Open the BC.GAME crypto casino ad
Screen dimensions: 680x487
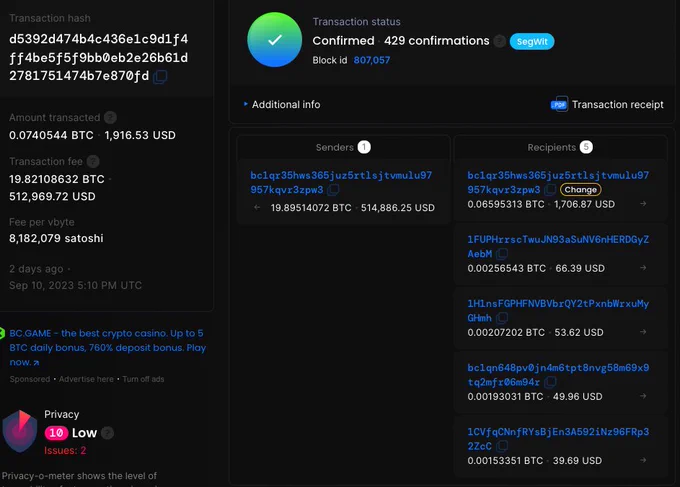click(x=108, y=348)
